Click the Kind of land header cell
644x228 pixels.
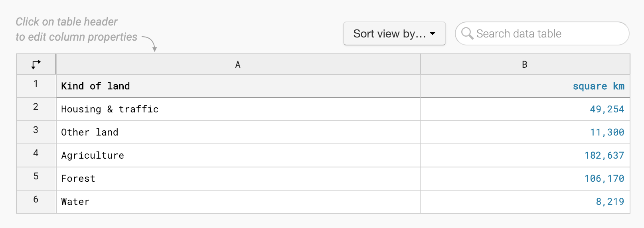(x=238, y=86)
